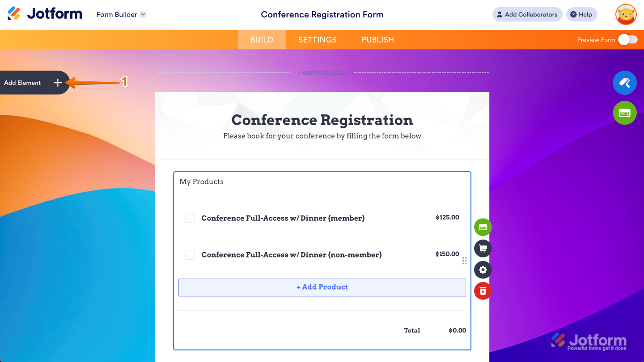Click Add Collaborators
Screen dimensions: 644x362
coord(527,14)
